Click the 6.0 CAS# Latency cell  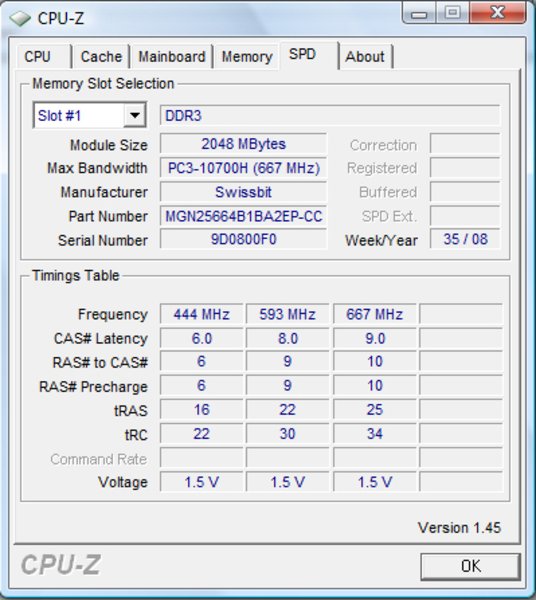click(201, 339)
